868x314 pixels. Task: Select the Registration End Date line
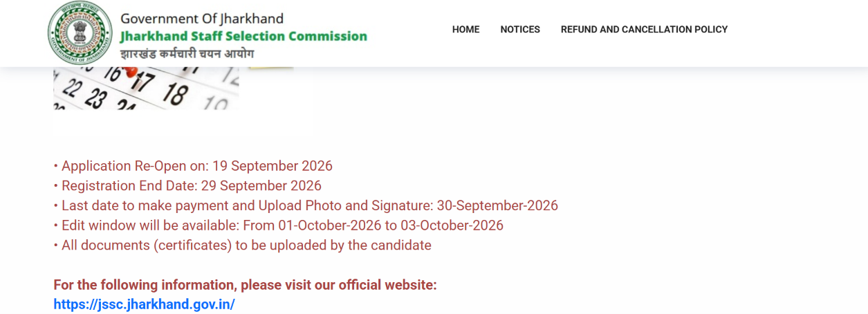[187, 186]
